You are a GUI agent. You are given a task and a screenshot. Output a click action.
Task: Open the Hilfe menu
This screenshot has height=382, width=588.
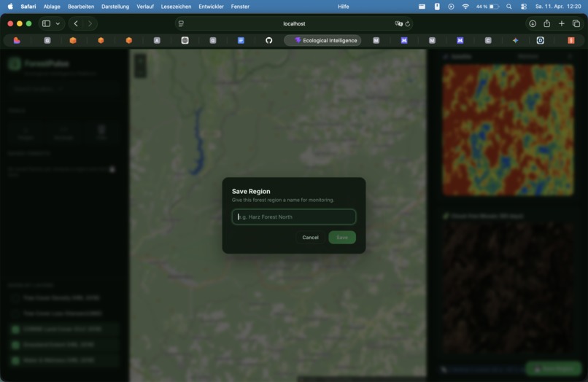(343, 7)
